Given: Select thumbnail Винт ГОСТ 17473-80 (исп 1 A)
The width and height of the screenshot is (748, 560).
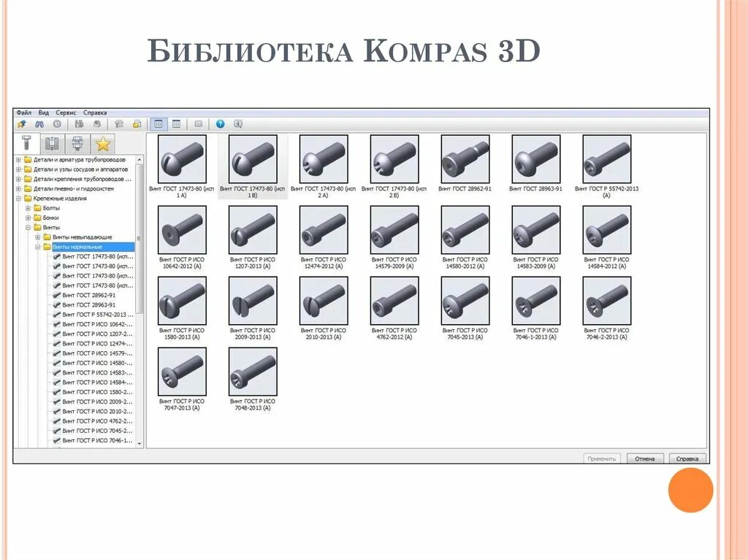Looking at the screenshot, I should coord(182,159).
